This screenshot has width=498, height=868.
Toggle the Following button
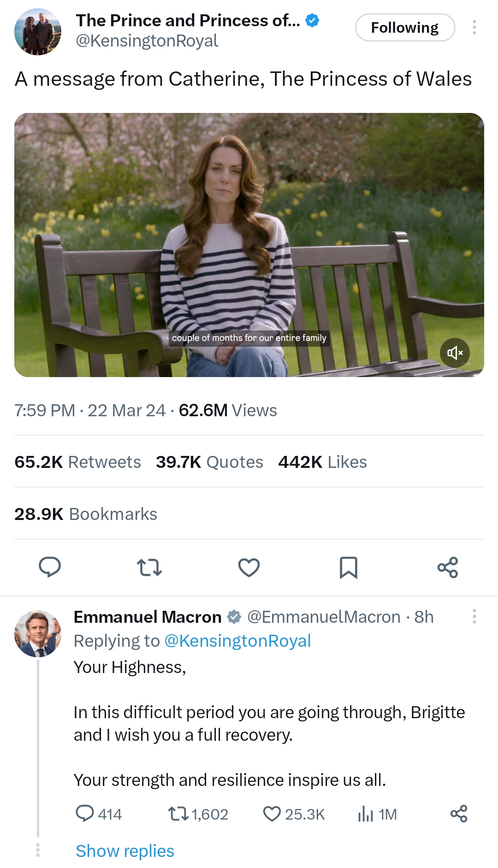[405, 28]
